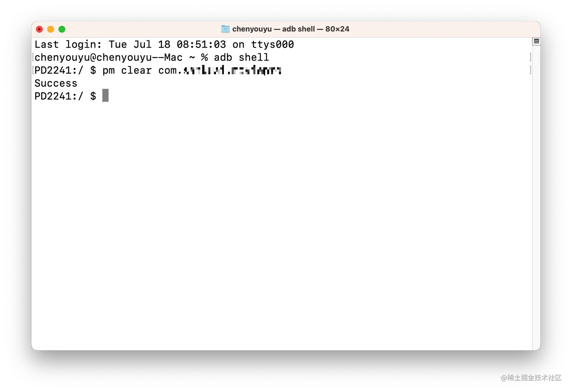Click the 'adb shell' command text

point(241,58)
